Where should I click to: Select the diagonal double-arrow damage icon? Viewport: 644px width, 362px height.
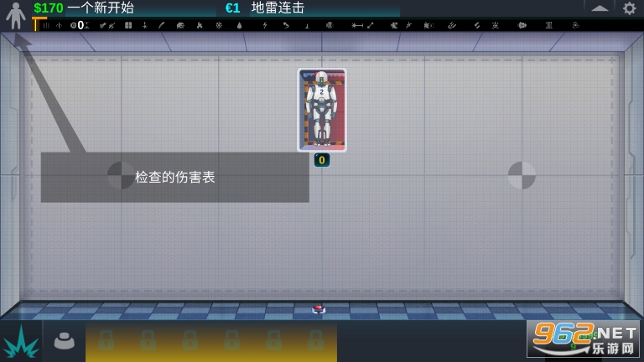pyautogui.click(x=371, y=25)
